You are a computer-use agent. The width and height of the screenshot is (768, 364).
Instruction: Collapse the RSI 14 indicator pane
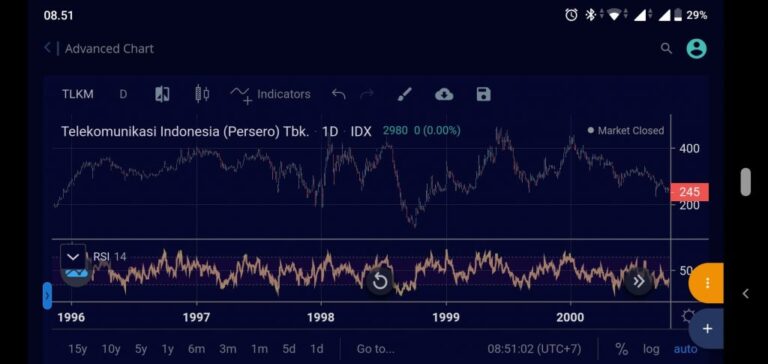(73, 257)
